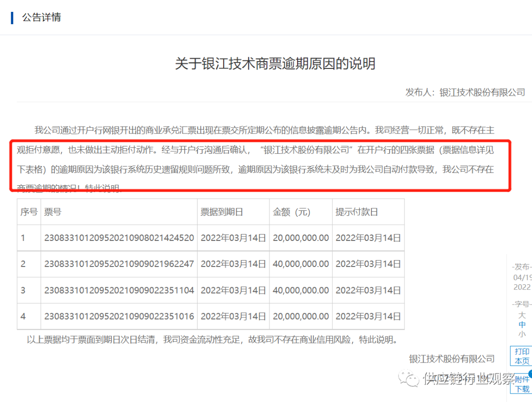The width and height of the screenshot is (532, 402).
Task: Click the 发布人 publisher line
Action: (x=465, y=92)
